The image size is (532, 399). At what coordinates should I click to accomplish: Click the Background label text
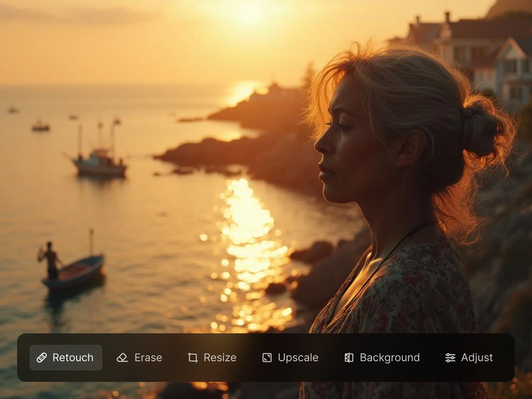390,358
